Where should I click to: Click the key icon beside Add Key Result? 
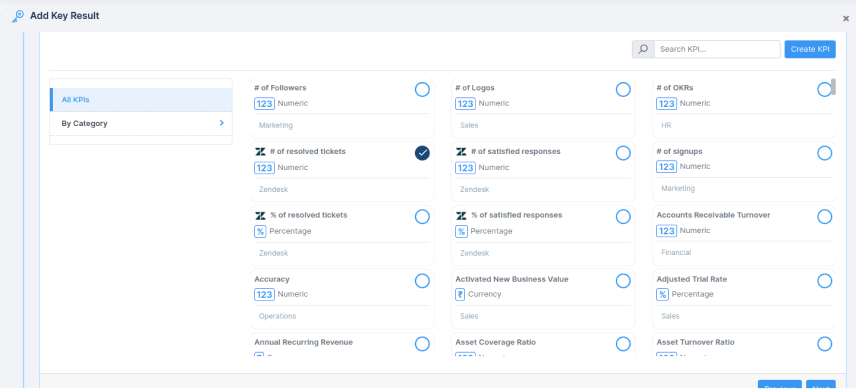click(x=17, y=16)
